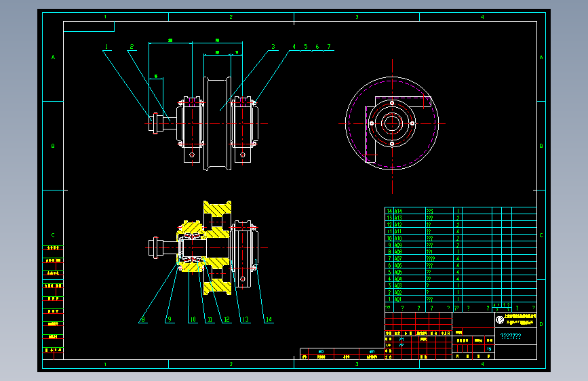Select part code A03 in parts list
Image resolution: width=588 pixels, height=381 pixels.
[398, 285]
